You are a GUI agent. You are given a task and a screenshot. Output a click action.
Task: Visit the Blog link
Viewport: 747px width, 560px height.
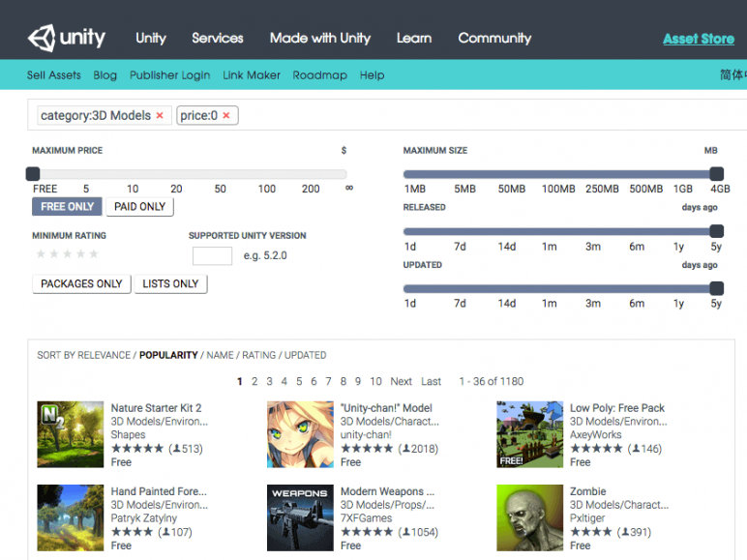(x=105, y=75)
